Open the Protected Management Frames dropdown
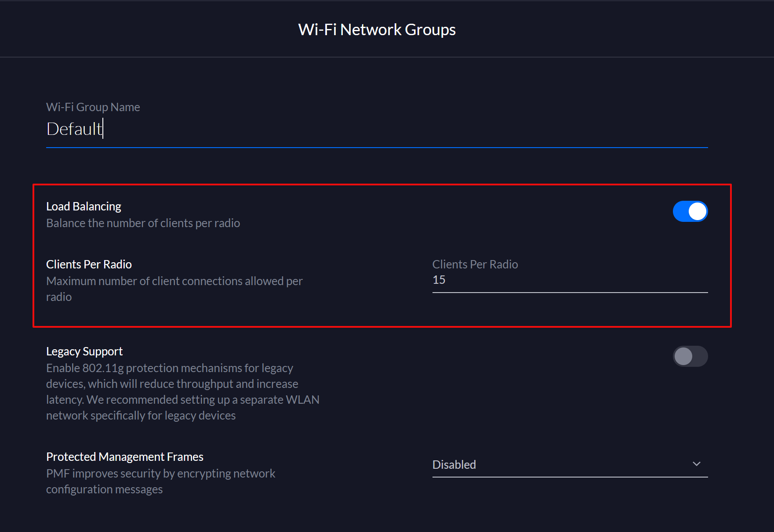 click(x=696, y=463)
